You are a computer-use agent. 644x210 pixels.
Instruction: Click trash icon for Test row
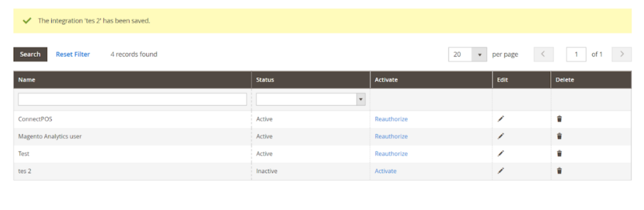pos(559,154)
